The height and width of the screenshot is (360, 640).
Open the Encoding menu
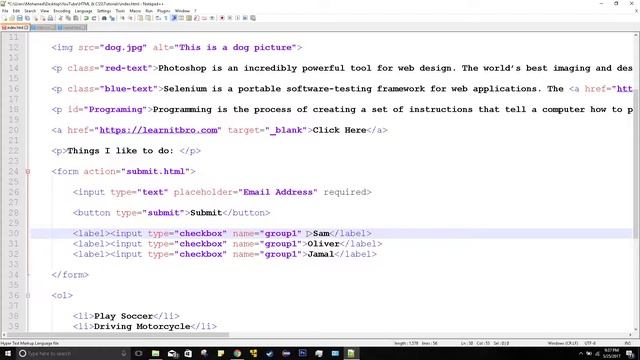(62, 11)
